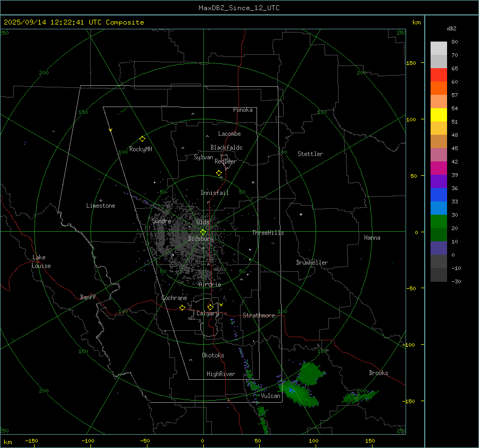Click the Ponoka town label
The height and width of the screenshot is (448, 479).
point(243,110)
